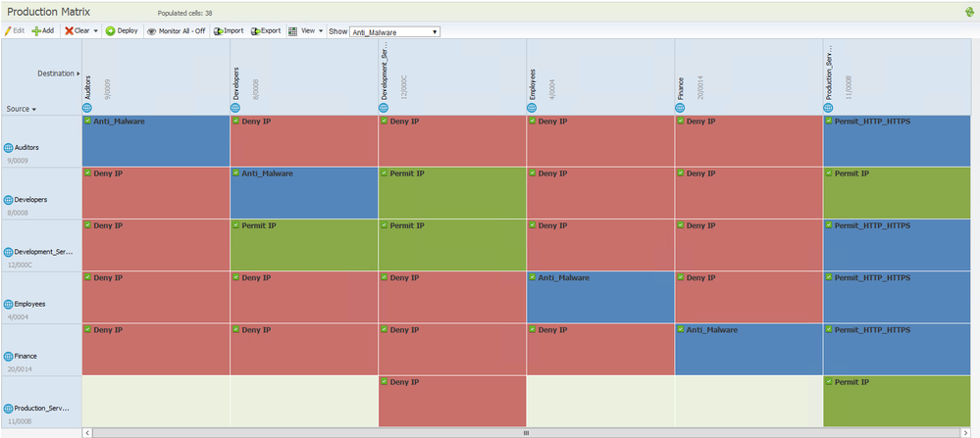Click the Destination arrow expander
This screenshot has height=438, width=980.
[78, 73]
